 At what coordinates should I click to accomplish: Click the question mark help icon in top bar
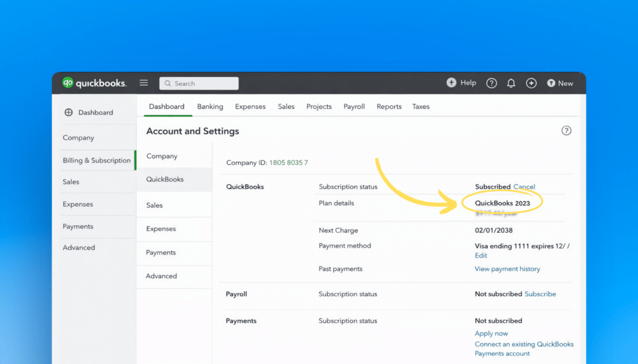coord(492,83)
